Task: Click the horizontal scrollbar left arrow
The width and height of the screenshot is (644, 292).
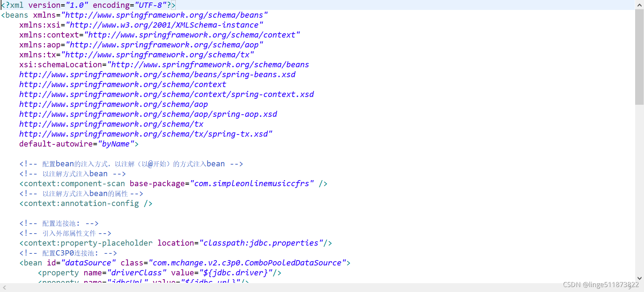Action: click(x=4, y=287)
